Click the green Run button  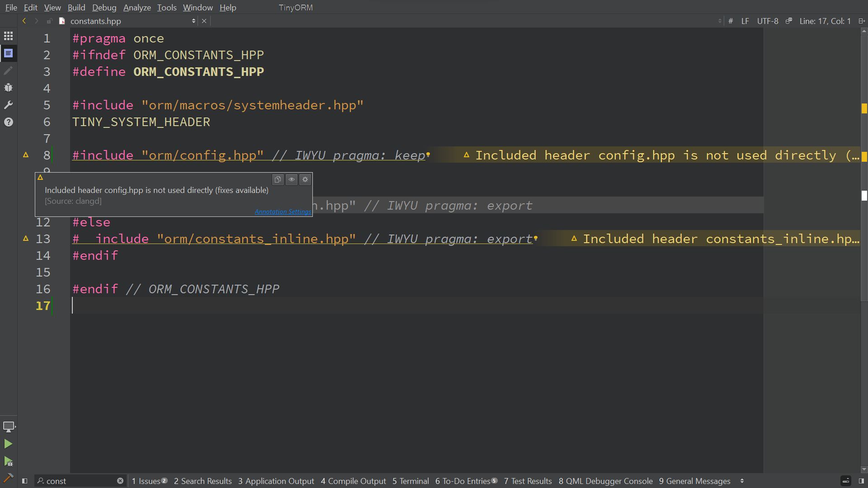tap(8, 444)
